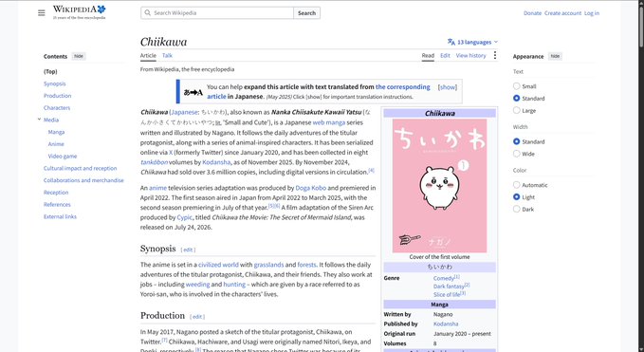Switch to the Article tab
Image resolution: width=644 pixels, height=352 pixels.
pyautogui.click(x=148, y=55)
